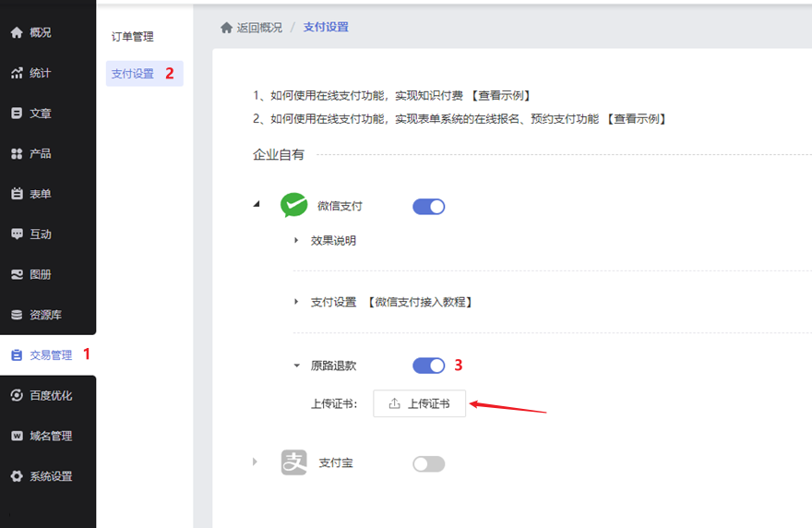The image size is (812, 528).
Task: Select the 资源库 database icon
Action: coord(17,315)
